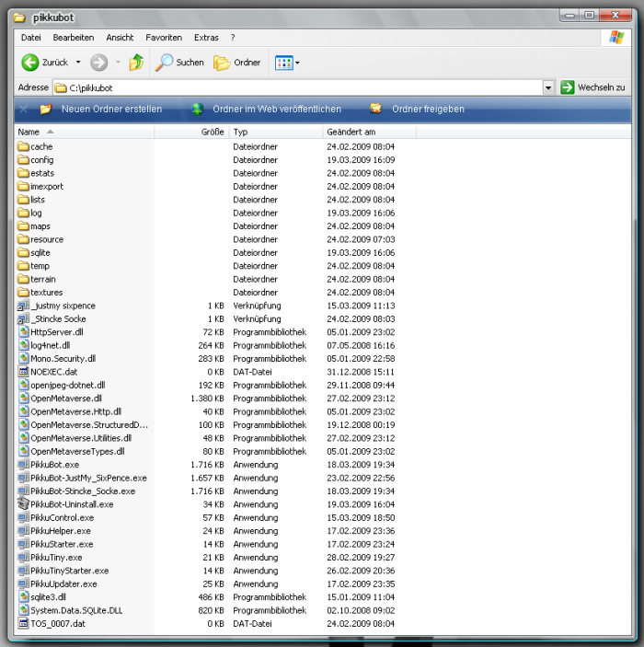Open the Favoriten menu
The height and width of the screenshot is (647, 644).
[163, 38]
